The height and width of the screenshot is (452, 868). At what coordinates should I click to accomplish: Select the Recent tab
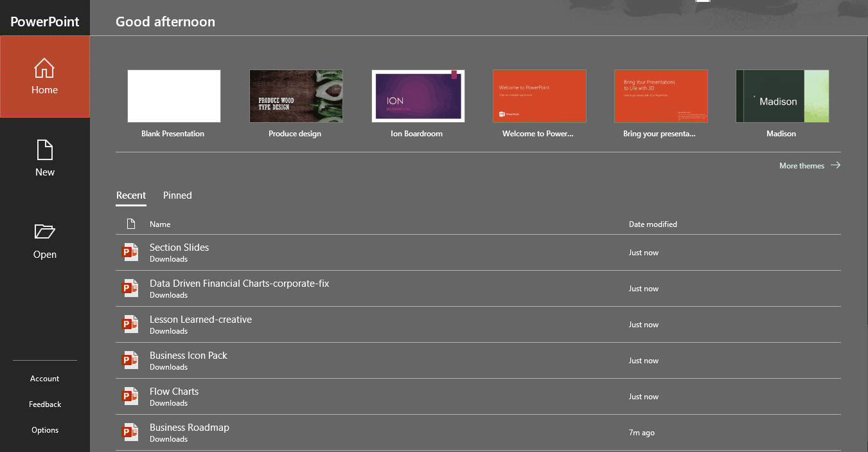coord(131,195)
